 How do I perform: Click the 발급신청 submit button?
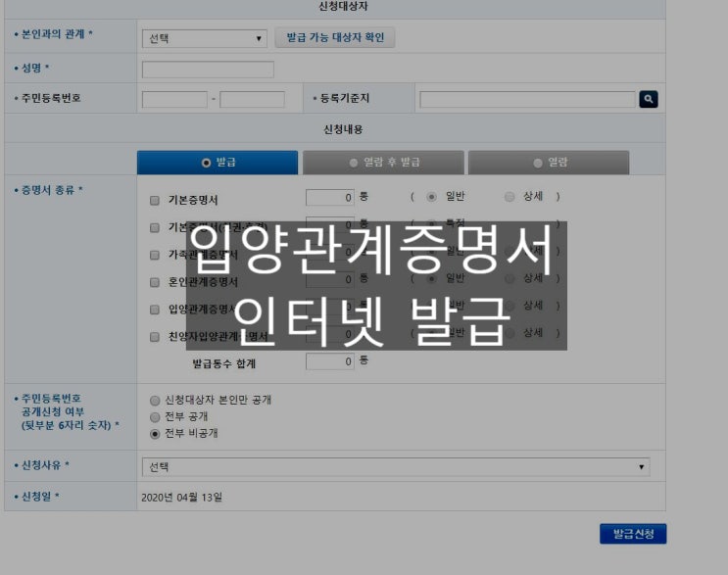633,534
